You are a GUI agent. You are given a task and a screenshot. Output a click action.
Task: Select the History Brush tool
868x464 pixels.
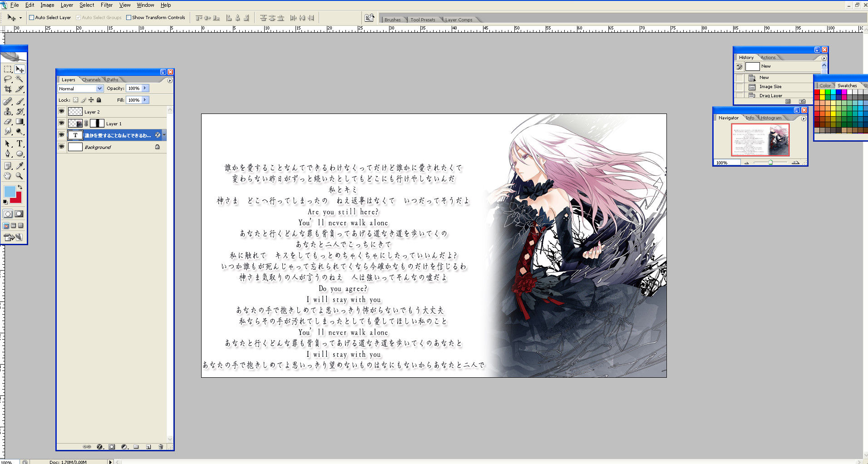pos(20,111)
